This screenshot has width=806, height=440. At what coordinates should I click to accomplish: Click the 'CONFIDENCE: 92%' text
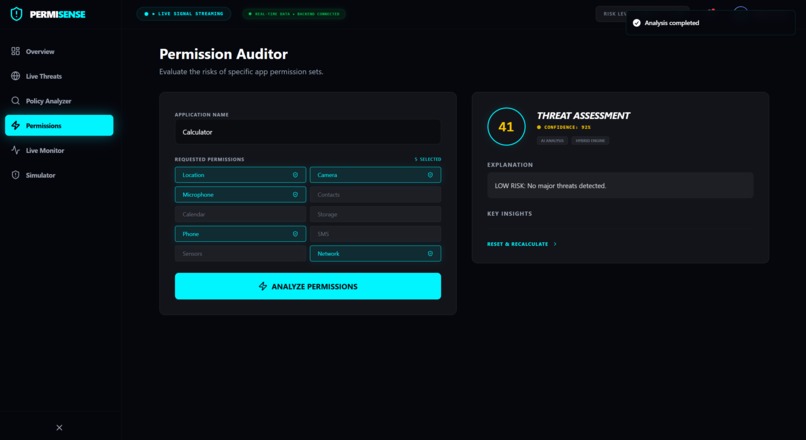point(567,127)
